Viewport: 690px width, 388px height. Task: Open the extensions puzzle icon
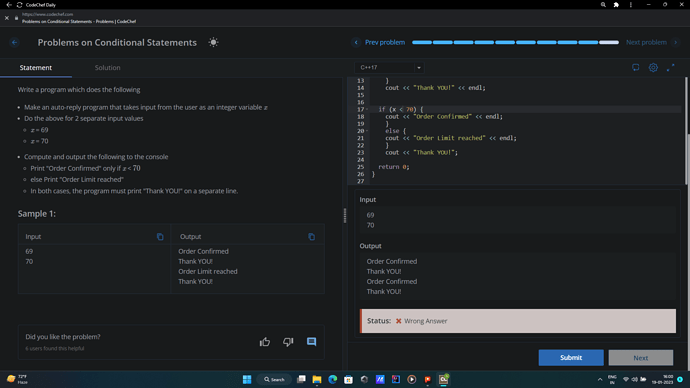click(616, 5)
